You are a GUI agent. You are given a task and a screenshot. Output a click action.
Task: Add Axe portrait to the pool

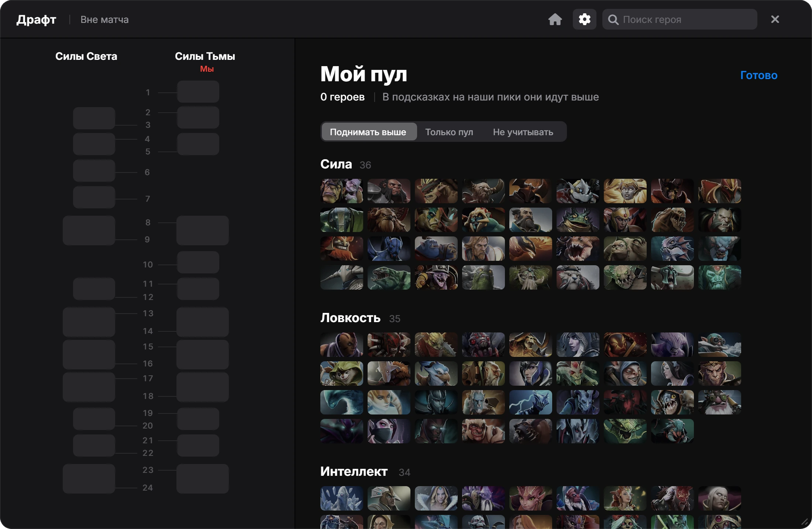point(389,191)
